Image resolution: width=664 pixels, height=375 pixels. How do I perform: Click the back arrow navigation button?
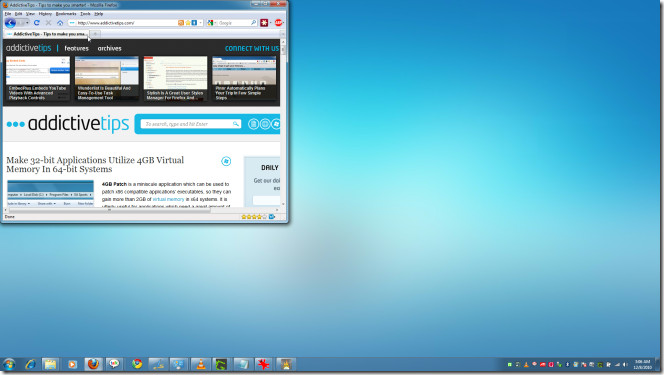[x=11, y=23]
